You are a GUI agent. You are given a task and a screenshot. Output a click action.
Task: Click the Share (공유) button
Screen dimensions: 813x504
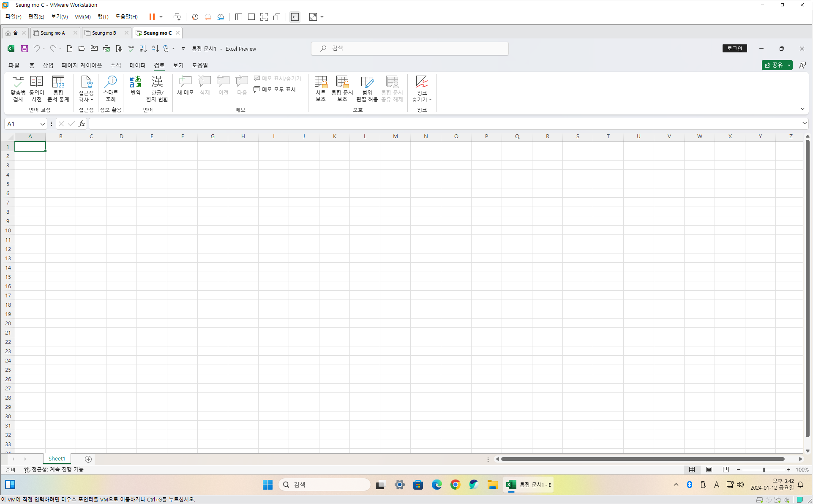tap(773, 65)
